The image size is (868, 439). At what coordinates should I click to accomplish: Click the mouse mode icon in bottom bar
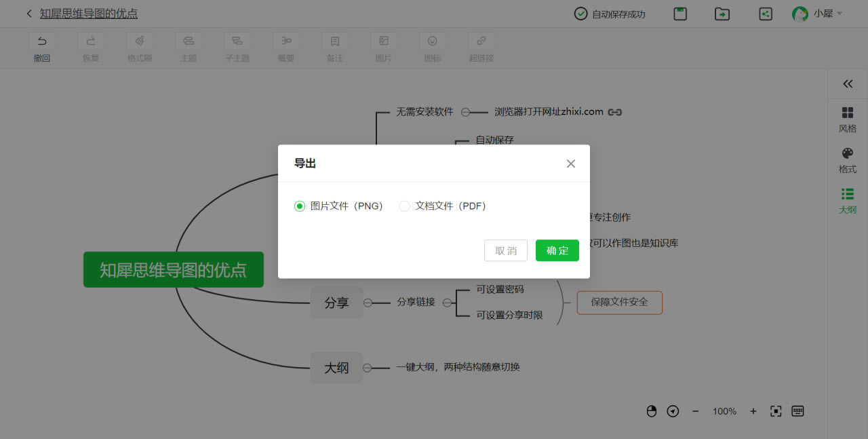[x=652, y=411]
